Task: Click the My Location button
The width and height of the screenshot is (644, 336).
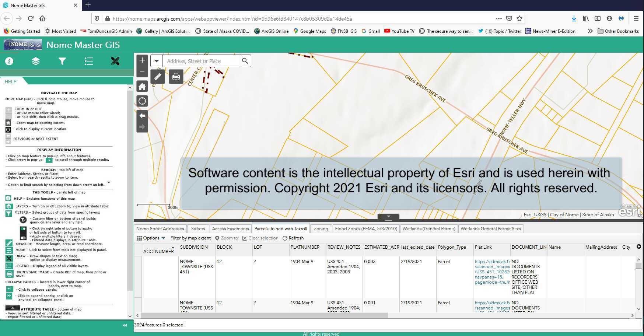Action: pos(142,101)
